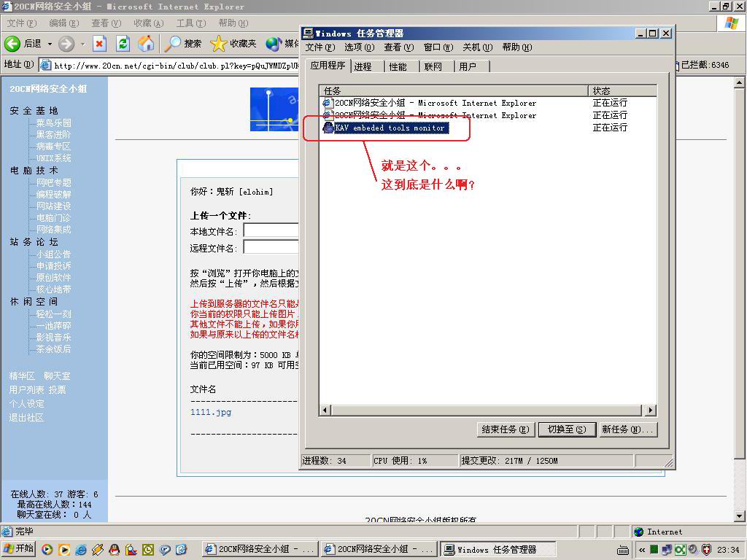Open the red shield antivirus tray icon
This screenshot has height=560, width=747.
(x=706, y=550)
